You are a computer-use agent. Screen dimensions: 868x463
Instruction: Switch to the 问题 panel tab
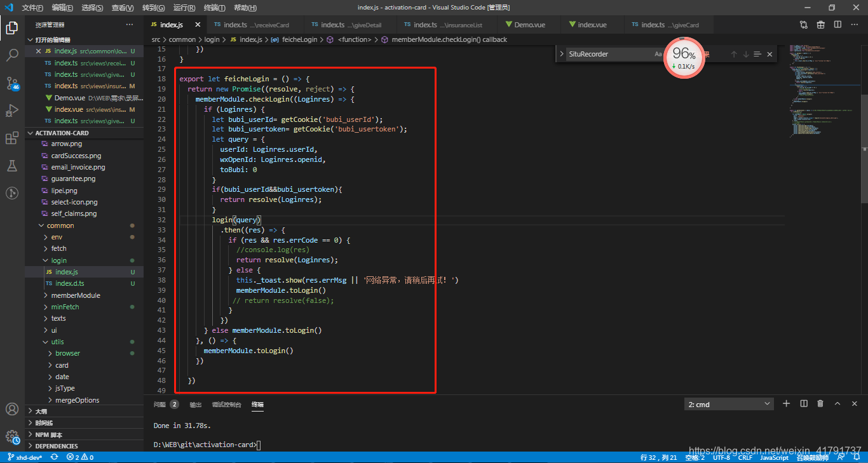click(159, 405)
